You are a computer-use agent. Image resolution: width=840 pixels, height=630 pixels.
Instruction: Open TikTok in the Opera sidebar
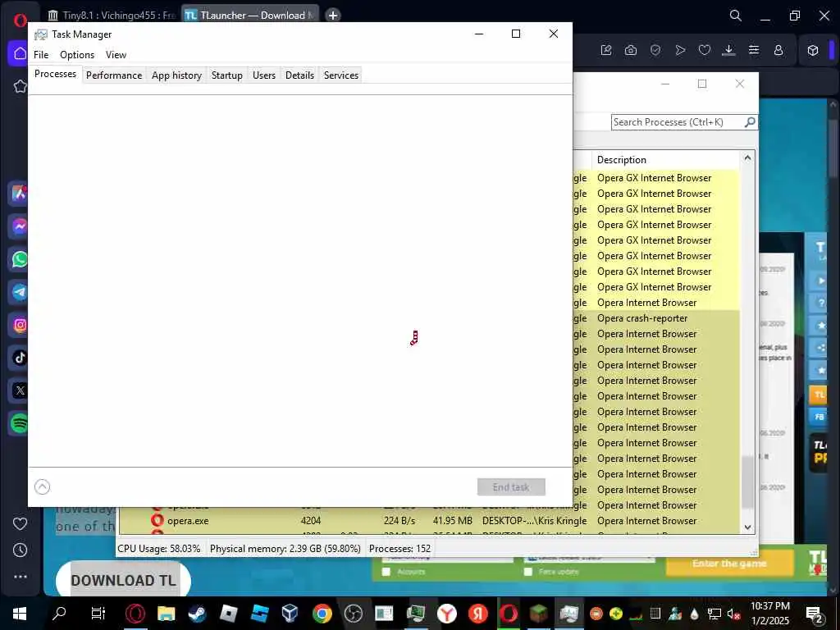[x=20, y=358]
